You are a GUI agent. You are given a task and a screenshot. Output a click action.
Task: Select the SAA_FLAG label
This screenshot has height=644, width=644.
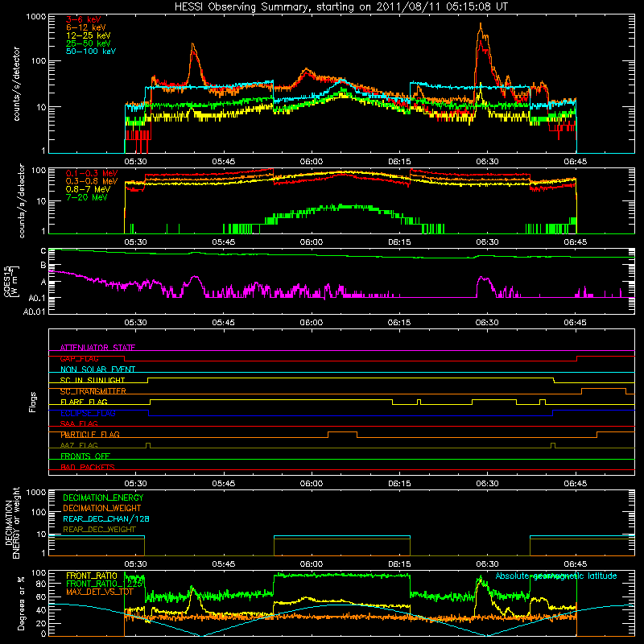pos(79,423)
